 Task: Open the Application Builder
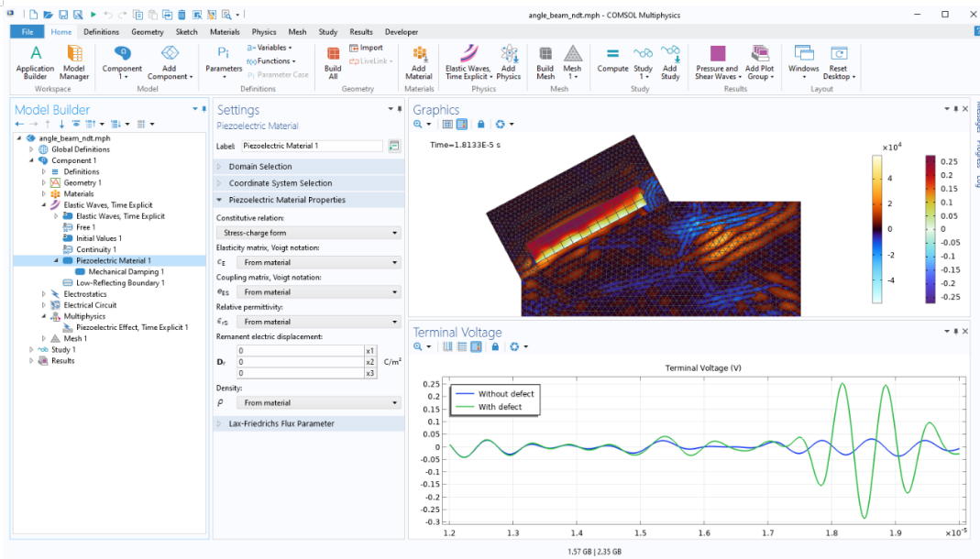35,62
